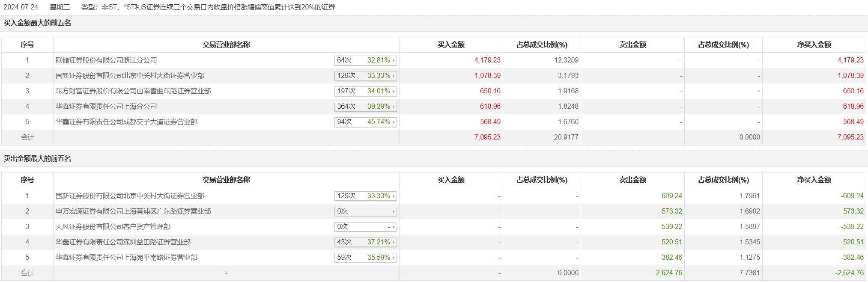Expand 129次 33.33% box in sell table
Viewport: 868px width, 282px height.
pos(365,196)
